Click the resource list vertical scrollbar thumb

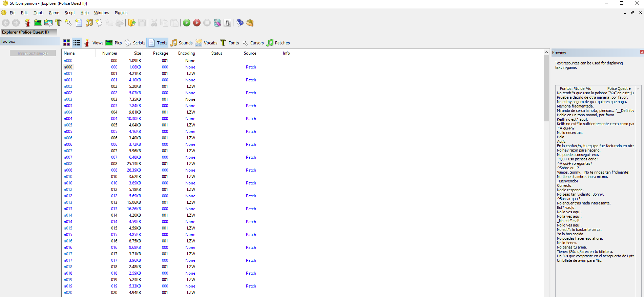pyautogui.click(x=546, y=88)
